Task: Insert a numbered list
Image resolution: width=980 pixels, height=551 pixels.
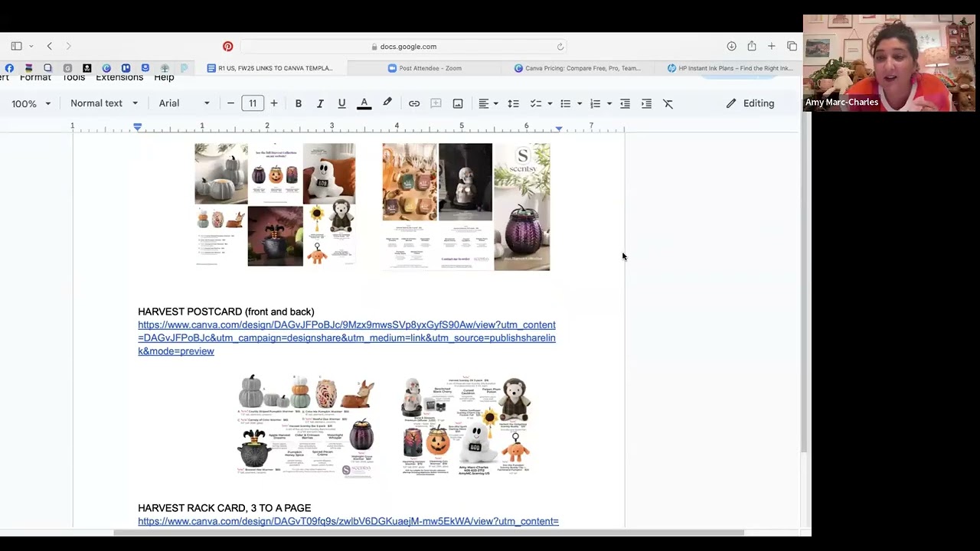Action: click(x=595, y=103)
